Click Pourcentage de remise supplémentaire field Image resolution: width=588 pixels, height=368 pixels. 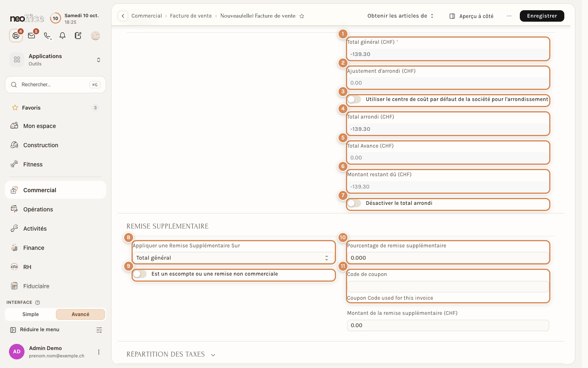[x=448, y=258]
